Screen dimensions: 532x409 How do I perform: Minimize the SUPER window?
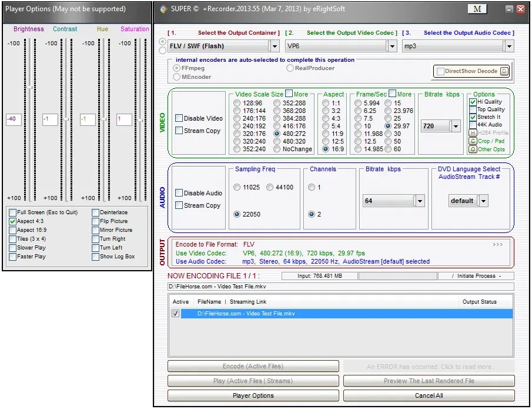click(x=509, y=9)
